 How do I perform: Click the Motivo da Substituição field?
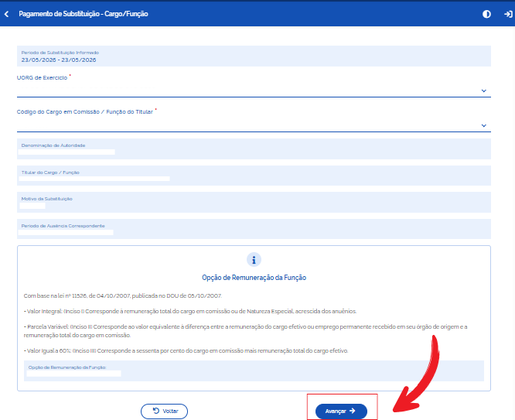point(254,202)
